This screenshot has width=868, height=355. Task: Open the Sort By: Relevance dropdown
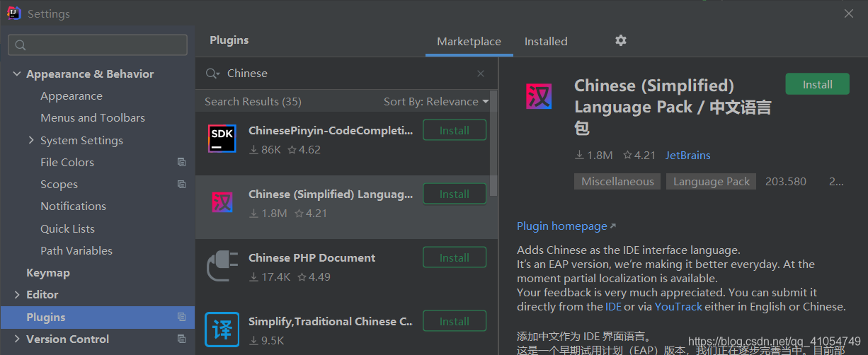pyautogui.click(x=436, y=101)
